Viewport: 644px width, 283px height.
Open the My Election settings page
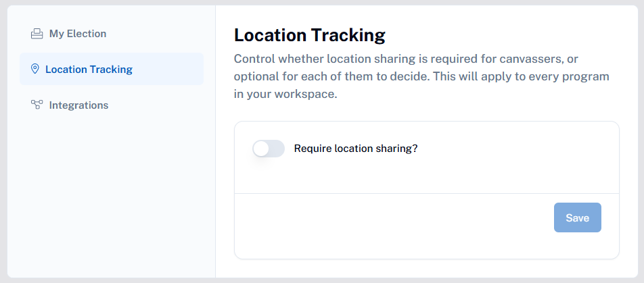[68, 34]
